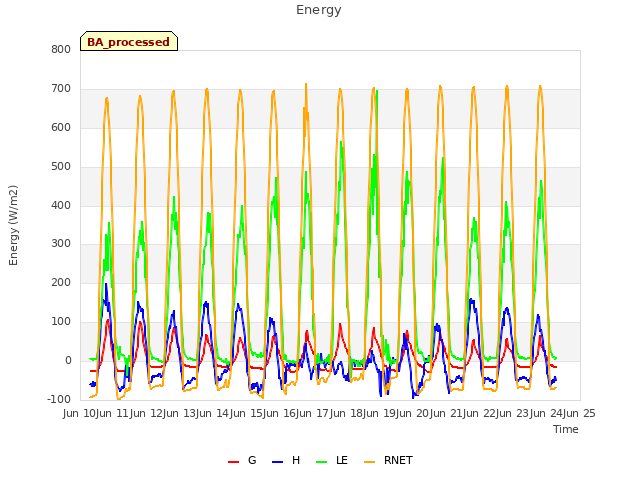Image resolution: width=640 pixels, height=480 pixels.
Task: Click the Time x-axis label
Action: [x=566, y=429]
